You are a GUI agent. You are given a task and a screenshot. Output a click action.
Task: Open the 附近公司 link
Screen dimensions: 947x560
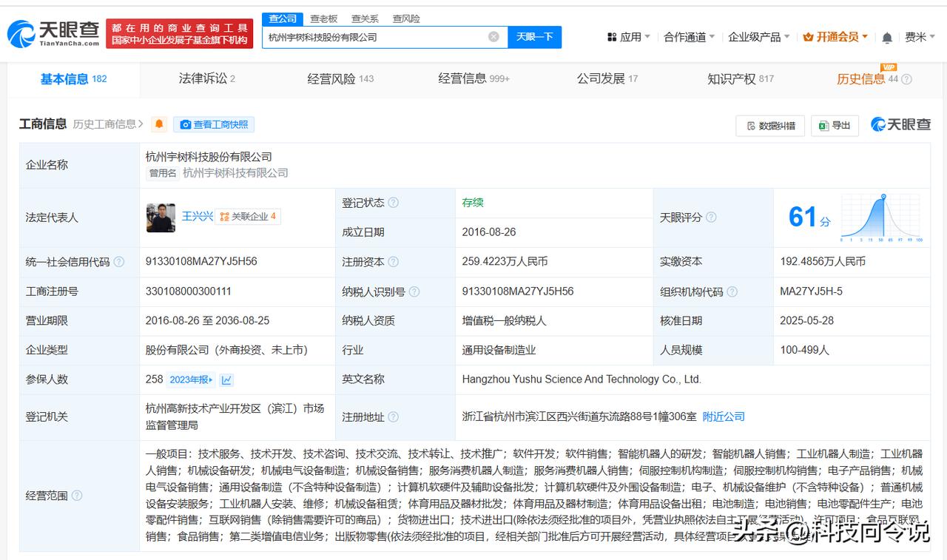(x=724, y=417)
